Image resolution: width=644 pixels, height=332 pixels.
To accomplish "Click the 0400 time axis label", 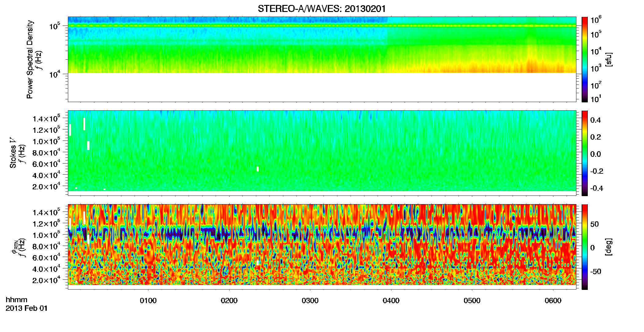I will 391,301.
